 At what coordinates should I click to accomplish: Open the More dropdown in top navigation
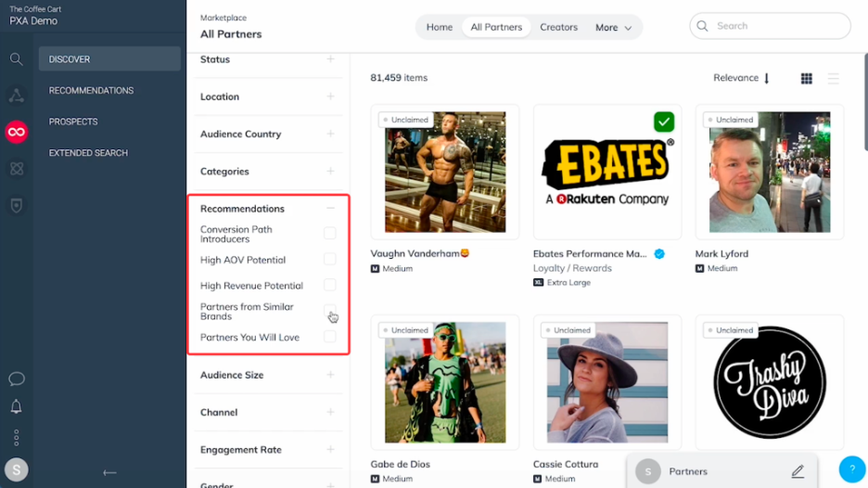[613, 27]
